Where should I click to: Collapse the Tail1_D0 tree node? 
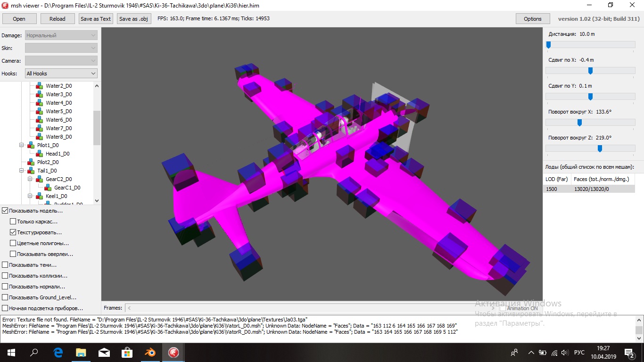21,171
